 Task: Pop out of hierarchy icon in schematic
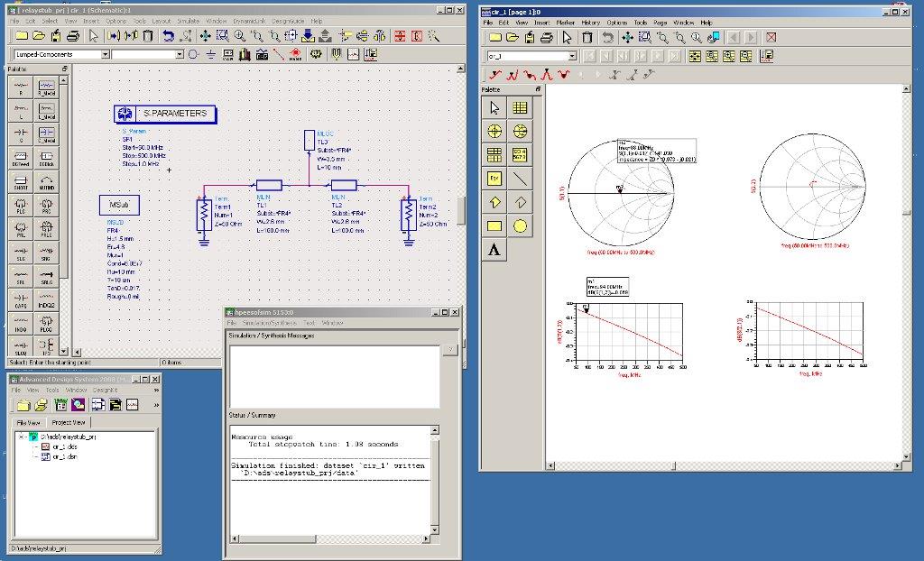coord(325,36)
